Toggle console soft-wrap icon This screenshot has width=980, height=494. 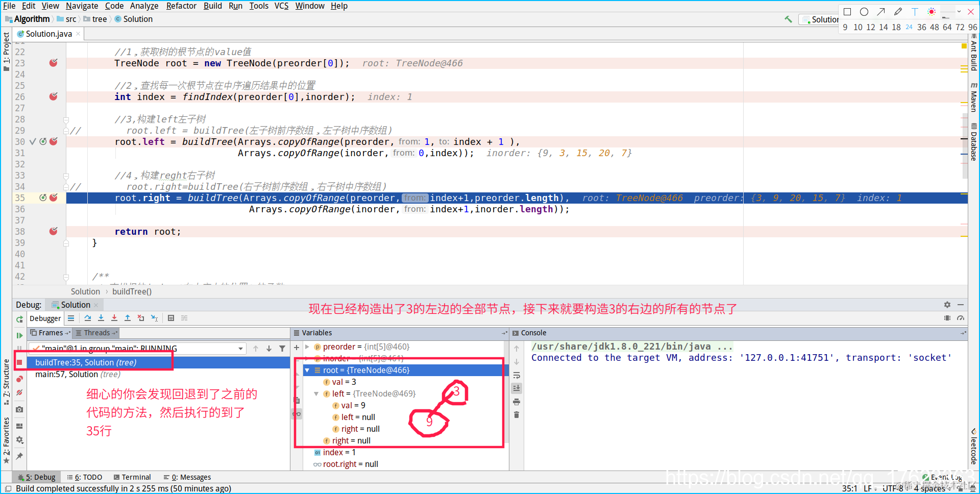517,375
